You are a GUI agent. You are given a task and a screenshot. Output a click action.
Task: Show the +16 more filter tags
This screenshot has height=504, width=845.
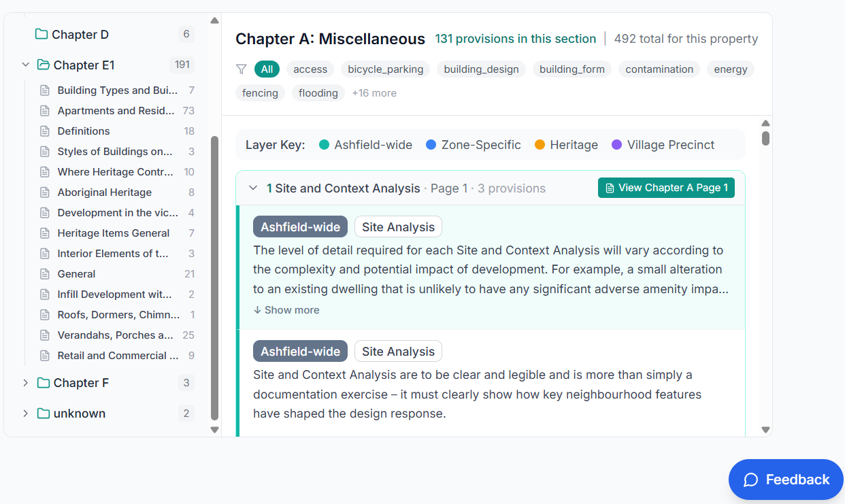click(x=374, y=93)
